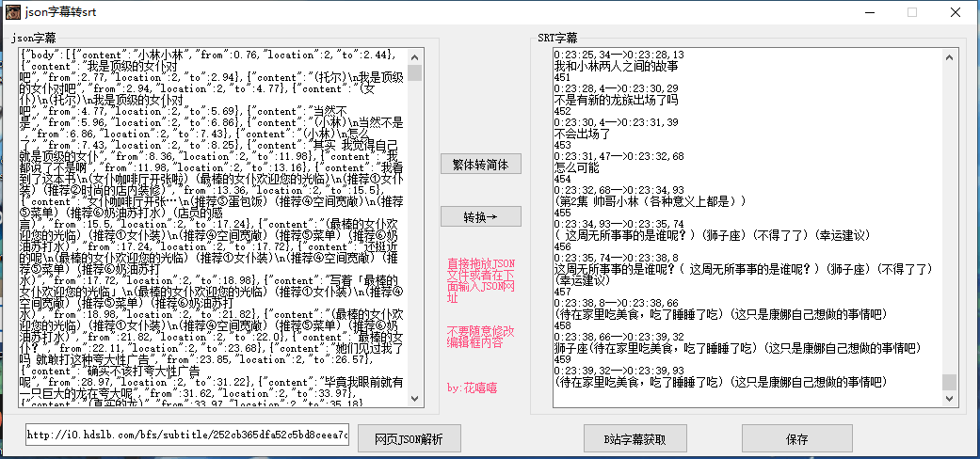Screen dimensions: 980x459
Task: Click the timestamp 0:23:28,4—>0:23:30,29
Action: [616, 88]
